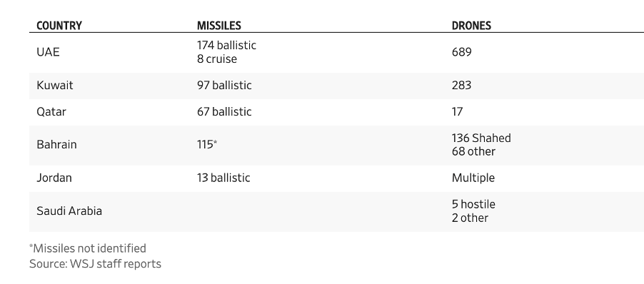Image resolution: width=644 pixels, height=284 pixels.
Task: Select the Jordan row label
Action: click(54, 178)
